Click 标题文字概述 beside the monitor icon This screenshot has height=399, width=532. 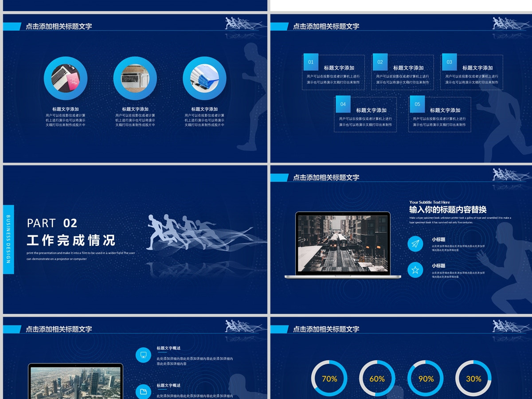click(168, 348)
